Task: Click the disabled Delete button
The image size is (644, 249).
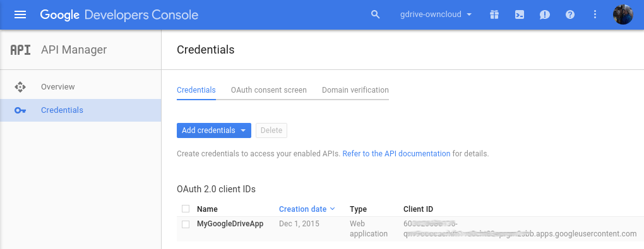Action: pos(271,130)
